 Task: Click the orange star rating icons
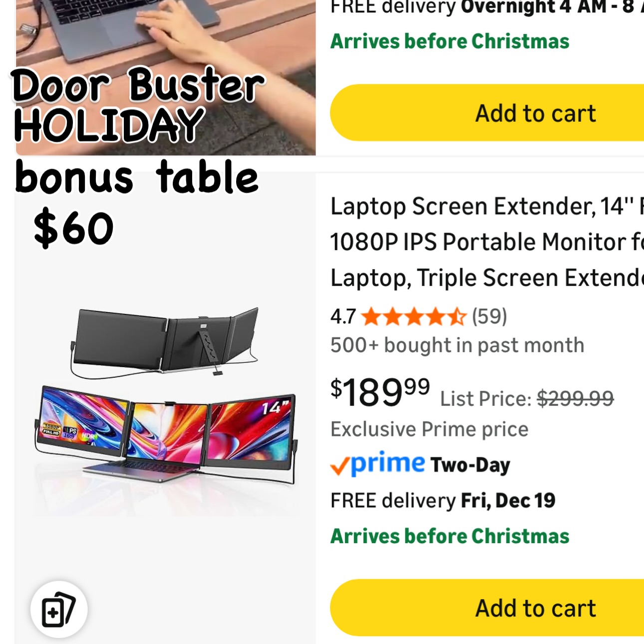413,317
